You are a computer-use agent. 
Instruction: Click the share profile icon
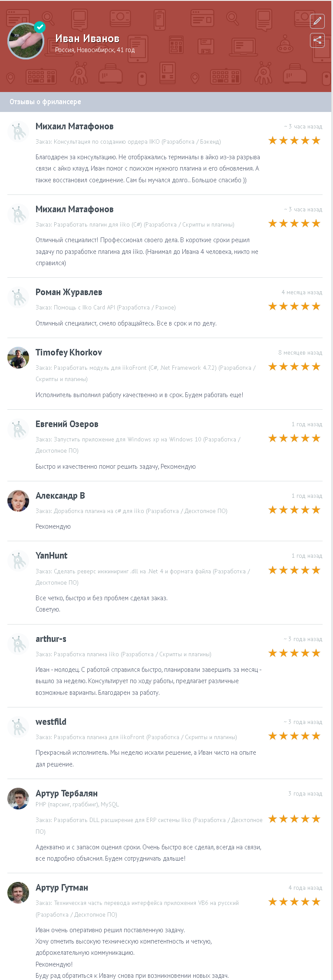[x=317, y=40]
